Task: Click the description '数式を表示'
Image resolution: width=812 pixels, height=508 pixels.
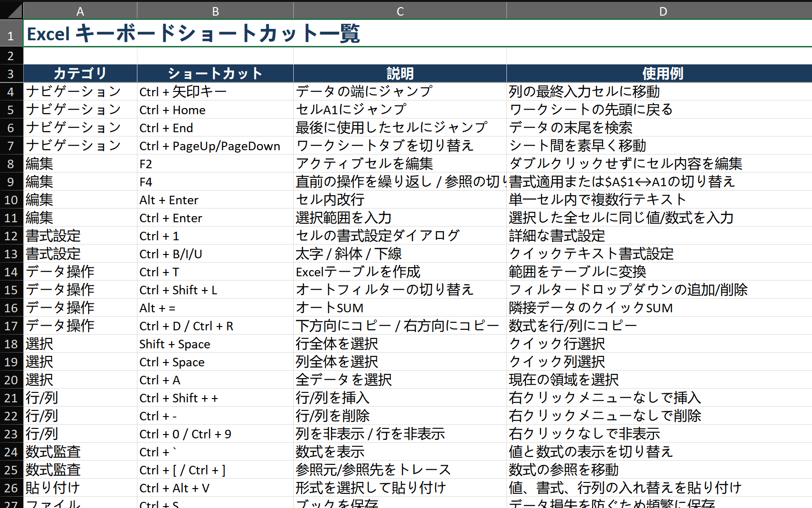Action: (400, 452)
